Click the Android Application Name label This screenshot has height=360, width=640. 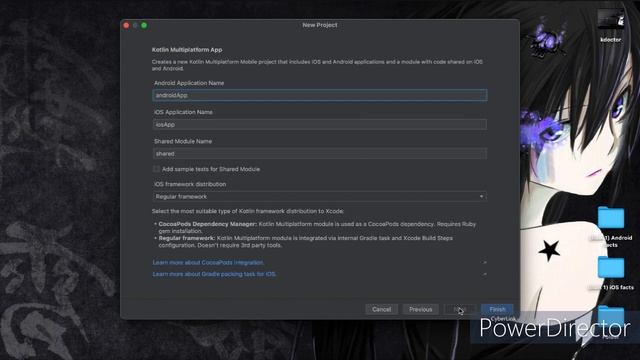tap(189, 83)
